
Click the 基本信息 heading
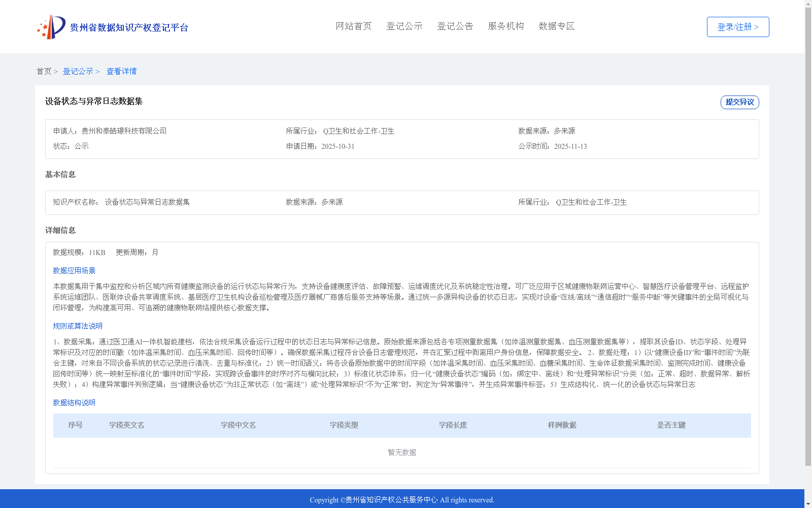tap(60, 175)
